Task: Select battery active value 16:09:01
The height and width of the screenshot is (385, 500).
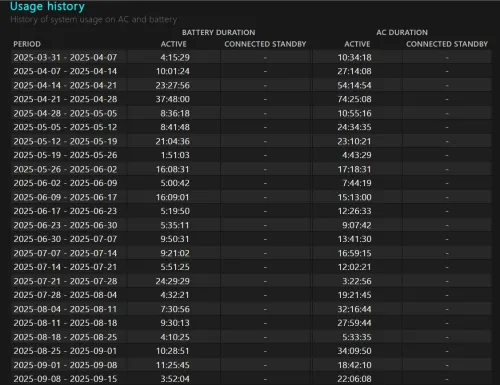Action: (173, 197)
